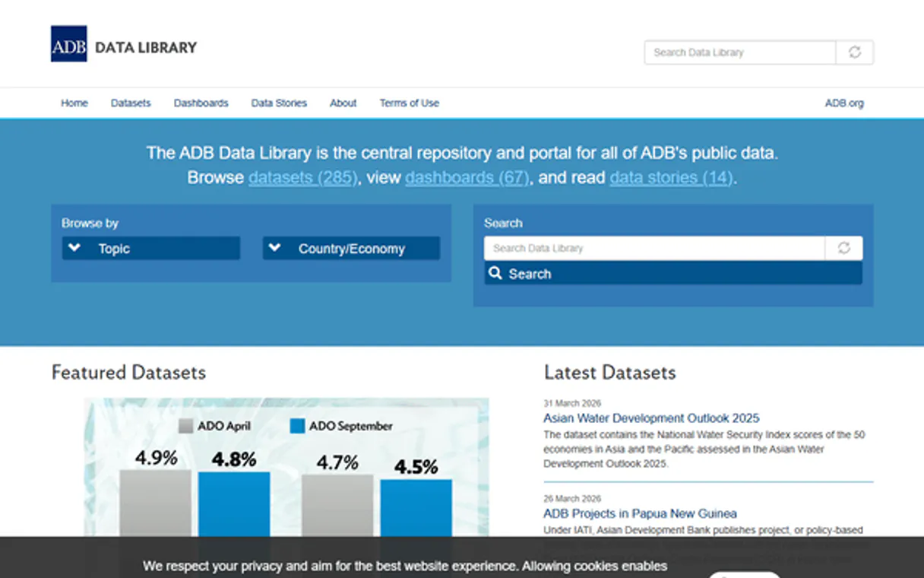Click the magnifying glass icon on the Search button
This screenshot has height=578, width=924.
tap(495, 273)
